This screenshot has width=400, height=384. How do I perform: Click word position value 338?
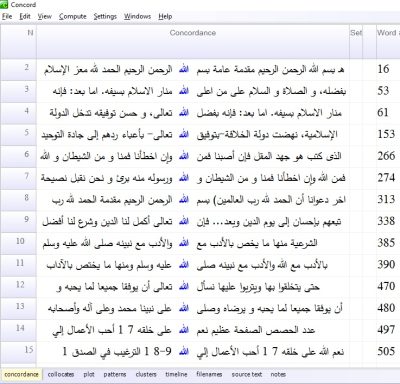coord(386,221)
